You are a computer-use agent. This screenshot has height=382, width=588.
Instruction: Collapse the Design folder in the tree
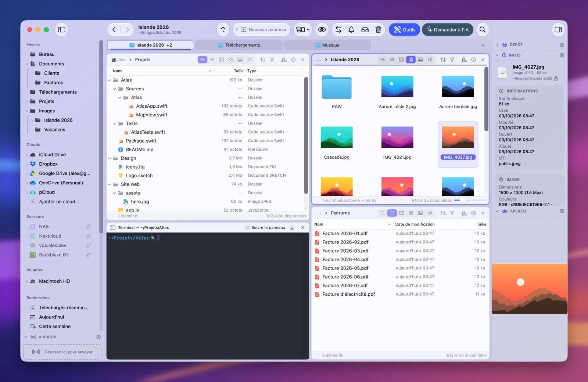tap(110, 158)
